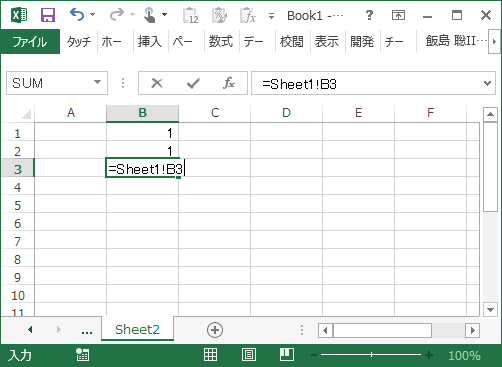Viewport: 502px width, 367px height.
Task: Open the ファイル tab
Action: 30,42
